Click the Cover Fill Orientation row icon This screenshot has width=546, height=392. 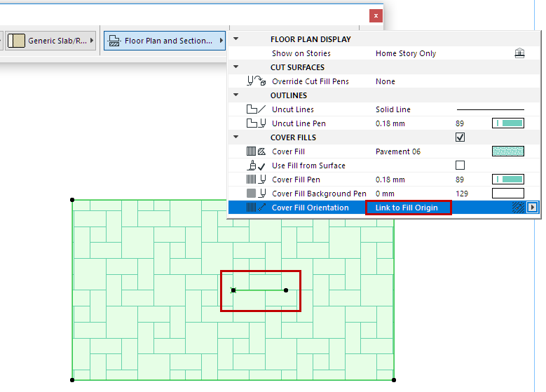256,208
